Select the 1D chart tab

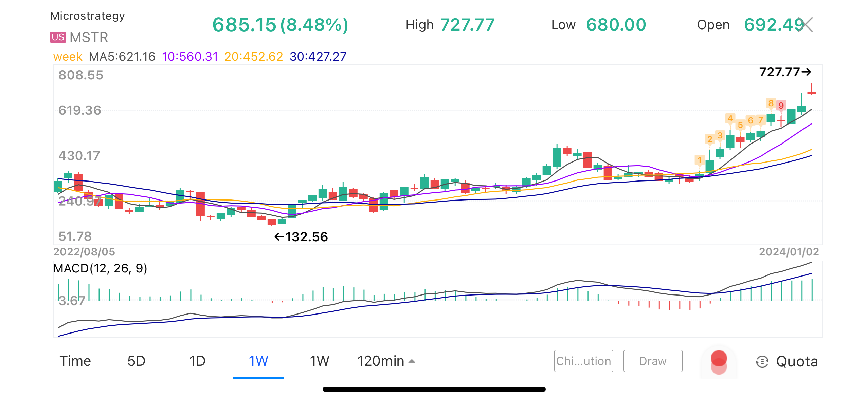click(197, 361)
